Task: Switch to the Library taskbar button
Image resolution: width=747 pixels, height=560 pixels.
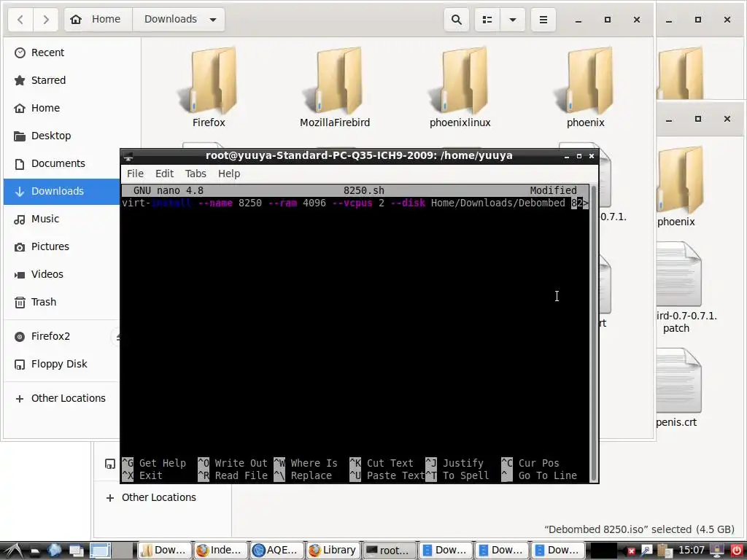Action: coord(333,551)
